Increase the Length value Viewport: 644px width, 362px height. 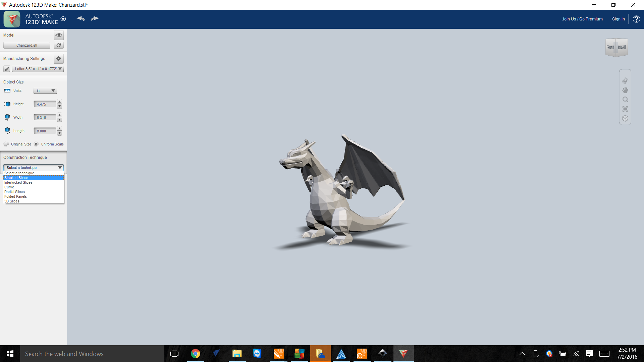59,128
